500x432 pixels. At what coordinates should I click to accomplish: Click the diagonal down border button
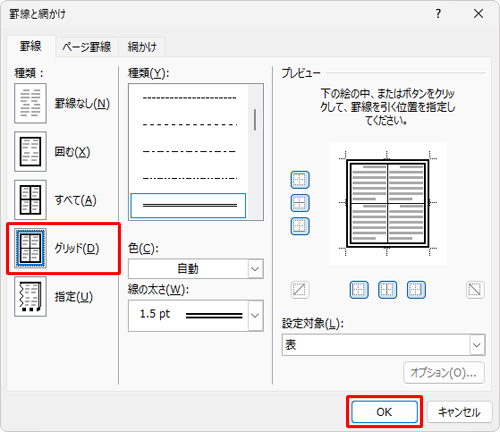coord(475,290)
